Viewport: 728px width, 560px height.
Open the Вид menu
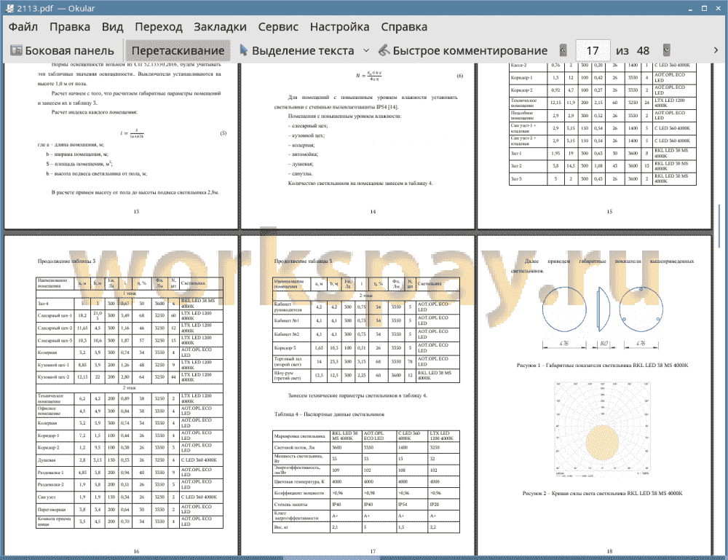(112, 27)
